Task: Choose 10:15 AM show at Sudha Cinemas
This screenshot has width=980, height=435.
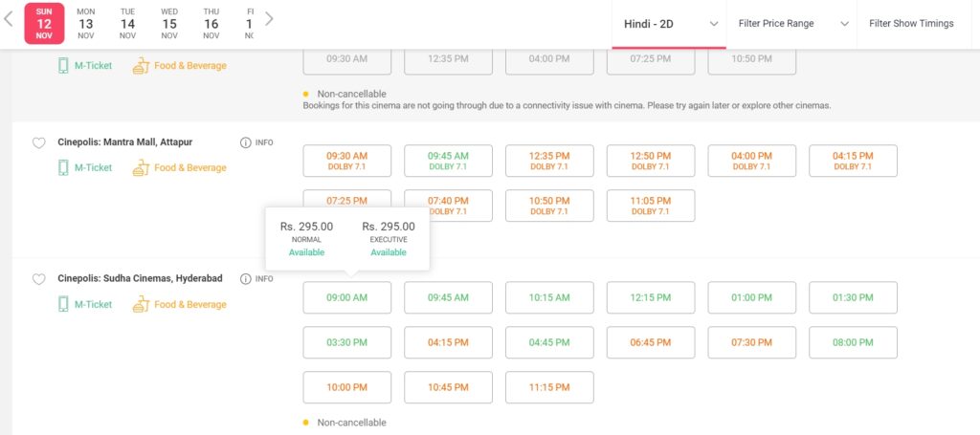Action: point(549,297)
